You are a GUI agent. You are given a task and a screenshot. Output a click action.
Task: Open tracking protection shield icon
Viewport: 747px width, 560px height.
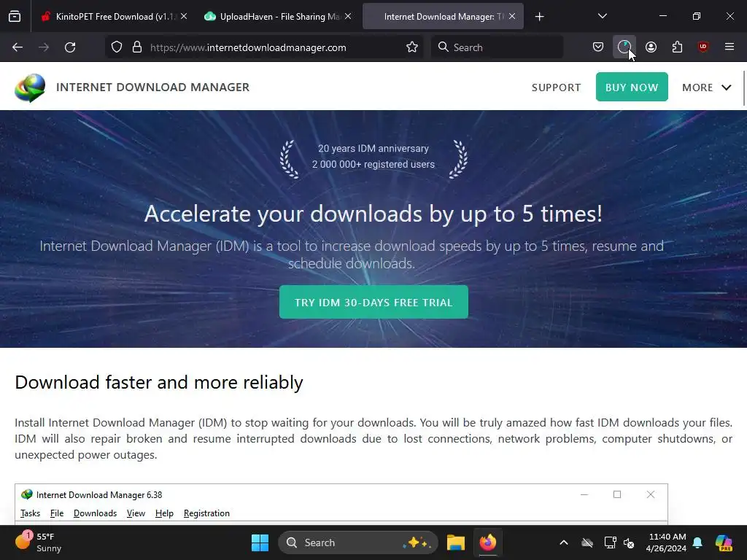coord(117,47)
